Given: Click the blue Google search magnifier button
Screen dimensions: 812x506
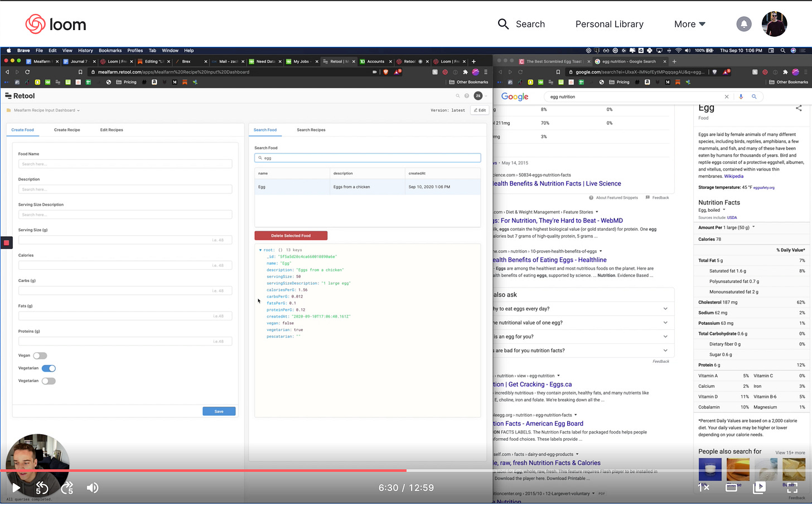Looking at the screenshot, I should (754, 96).
